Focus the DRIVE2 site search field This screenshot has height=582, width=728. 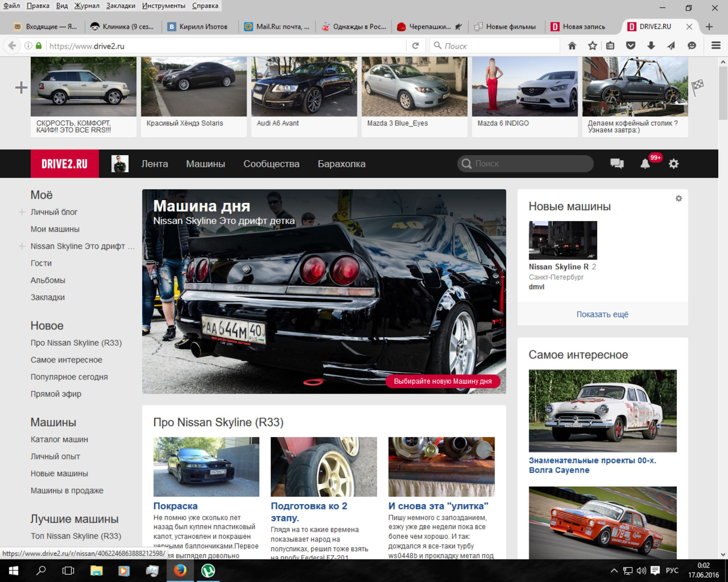[x=525, y=164]
